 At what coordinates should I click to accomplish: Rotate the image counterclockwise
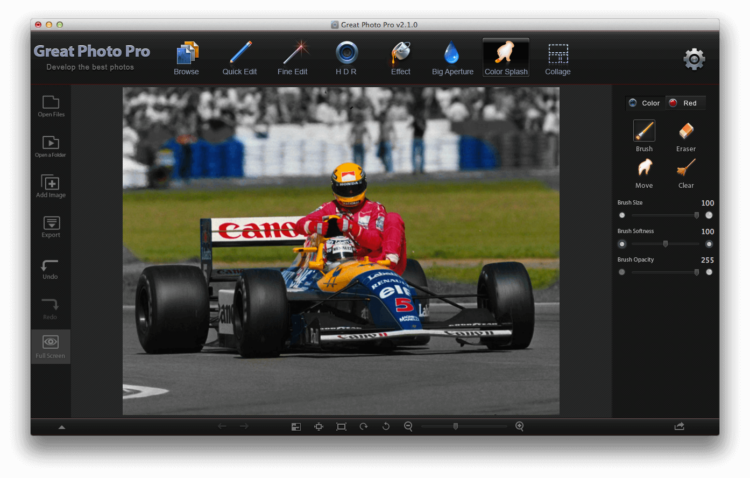coord(386,426)
